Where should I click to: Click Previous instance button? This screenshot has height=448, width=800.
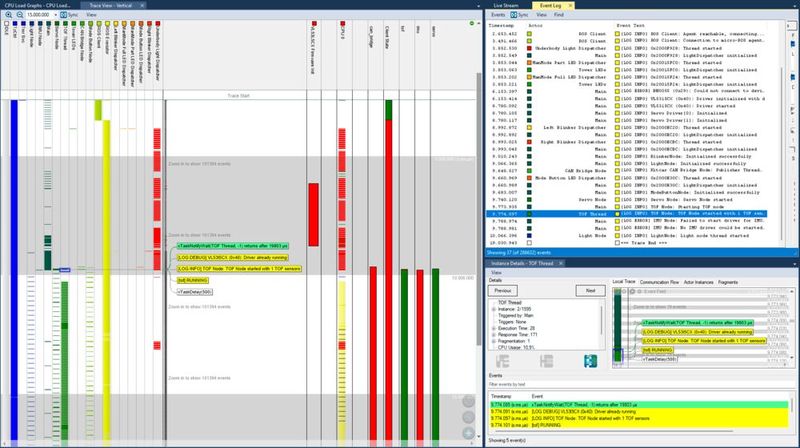click(503, 291)
